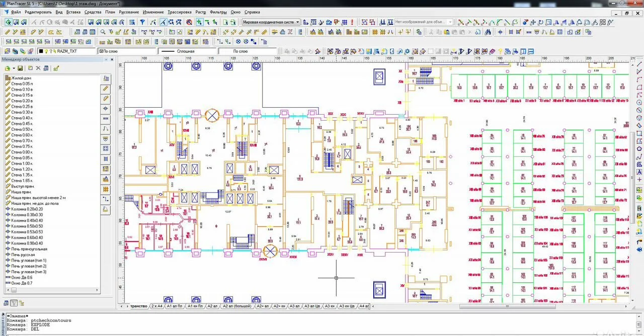
Task: Click the move cross-arrows icon in top toolbar
Action: (x=533, y=22)
